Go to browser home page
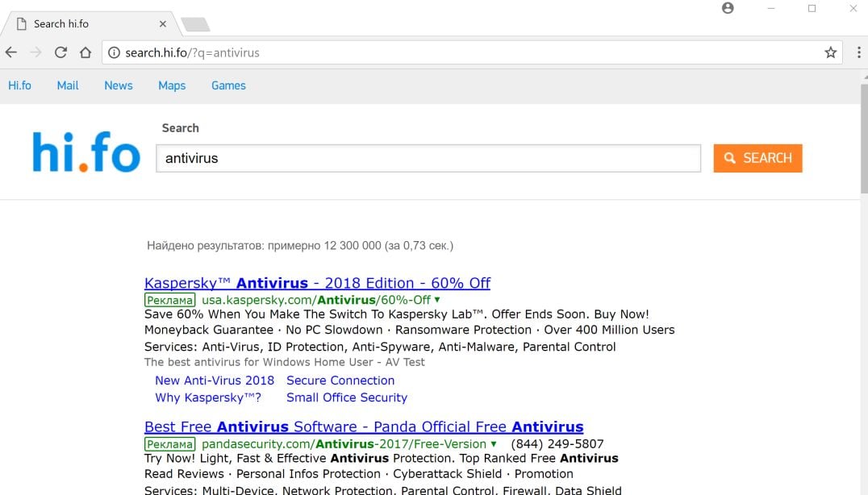Screen dimensions: 868x495 [x=85, y=52]
